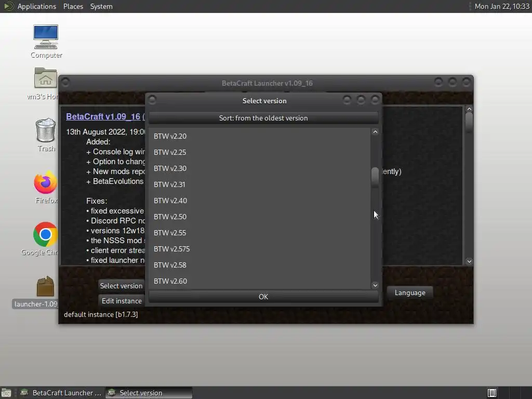Select BTW v2.60 from the version list
The image size is (532, 399).
coord(260,281)
